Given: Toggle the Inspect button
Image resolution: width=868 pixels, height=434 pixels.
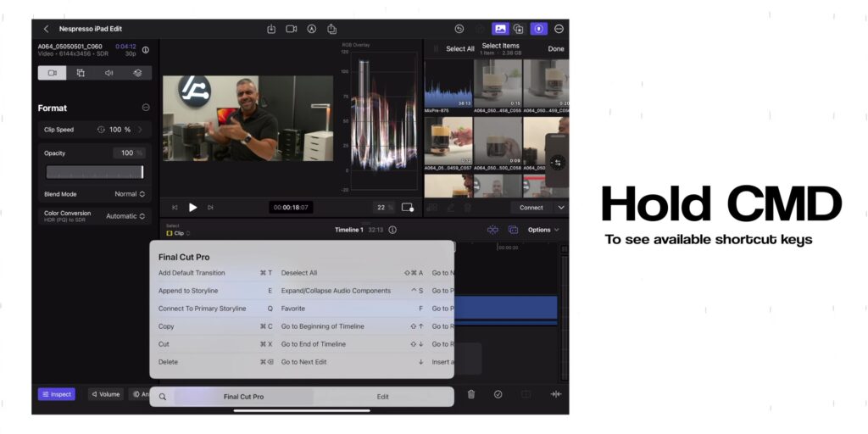Looking at the screenshot, I should 57,394.
